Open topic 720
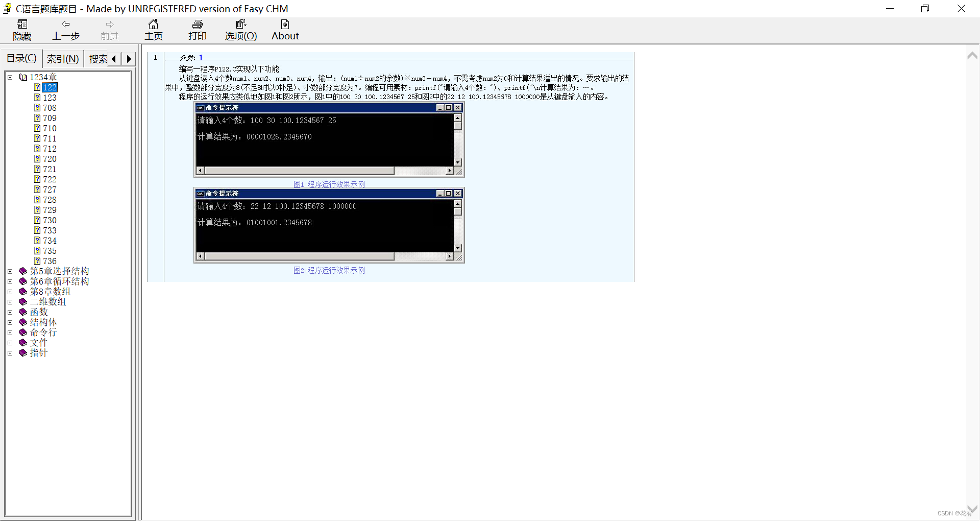 click(x=50, y=159)
